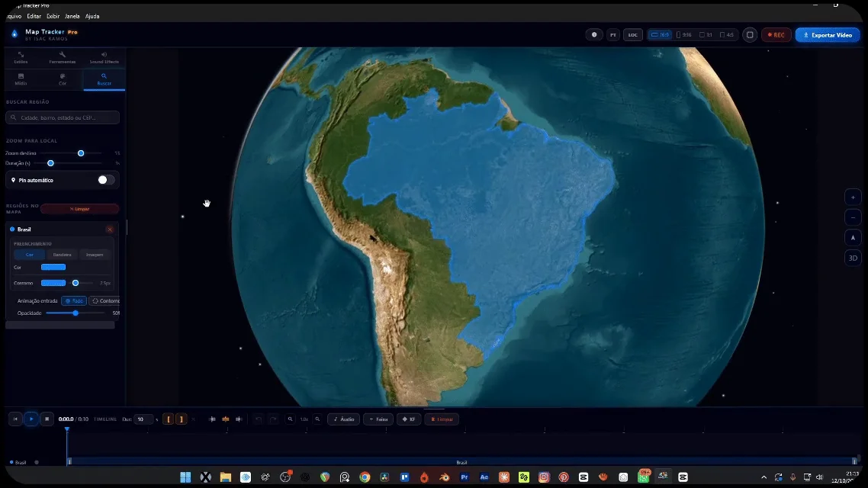Select 4:5 aspect ratio

click(727, 35)
